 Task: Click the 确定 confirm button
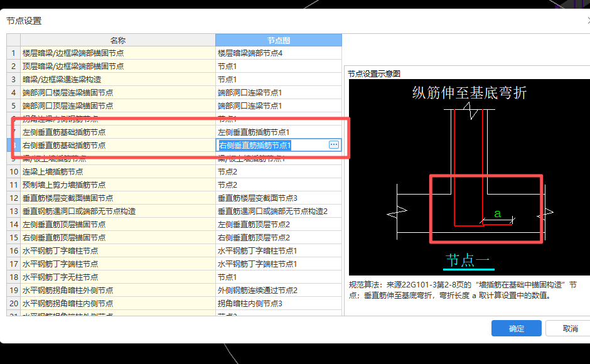point(516,328)
